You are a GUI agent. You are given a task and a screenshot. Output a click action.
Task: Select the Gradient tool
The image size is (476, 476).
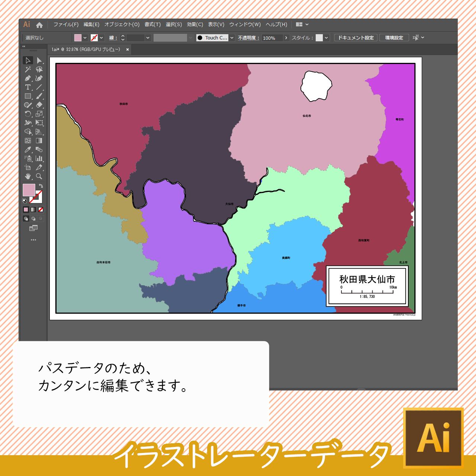(x=39, y=141)
